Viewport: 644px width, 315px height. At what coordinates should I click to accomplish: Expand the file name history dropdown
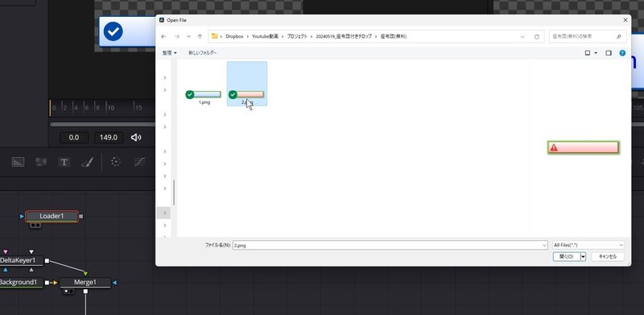545,245
